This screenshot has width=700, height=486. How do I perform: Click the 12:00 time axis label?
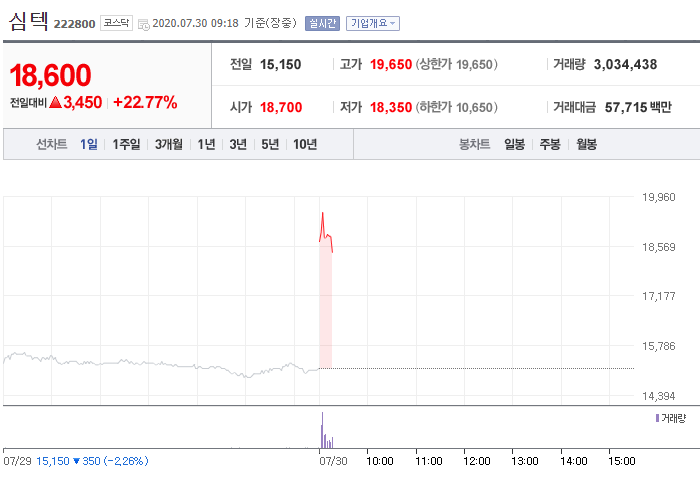(x=476, y=461)
